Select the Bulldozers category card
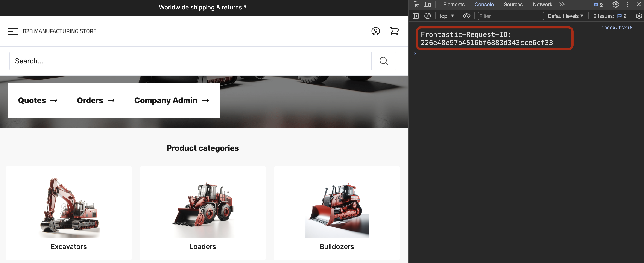This screenshot has width=644, height=263. click(x=337, y=213)
